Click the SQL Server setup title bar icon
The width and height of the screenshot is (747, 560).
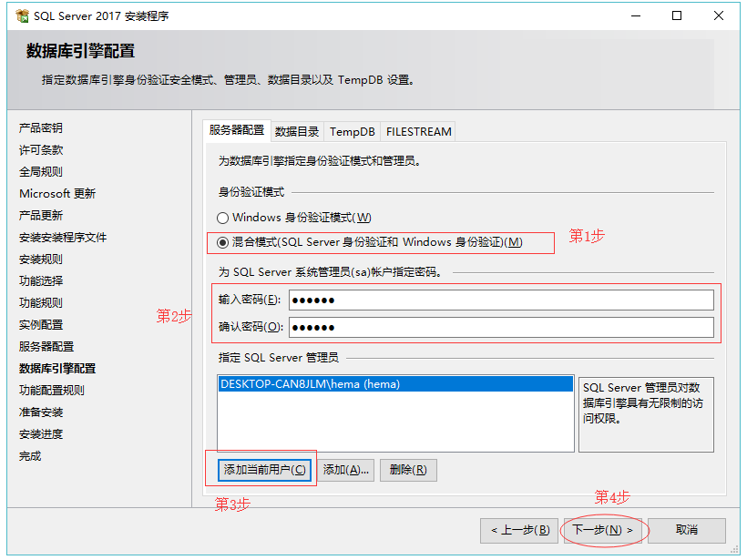click(x=22, y=16)
